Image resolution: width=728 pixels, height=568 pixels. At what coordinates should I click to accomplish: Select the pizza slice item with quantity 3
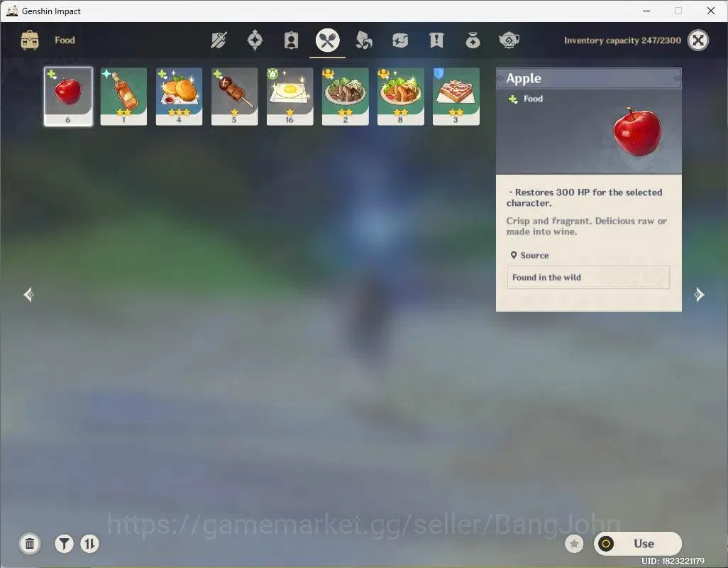(x=456, y=96)
